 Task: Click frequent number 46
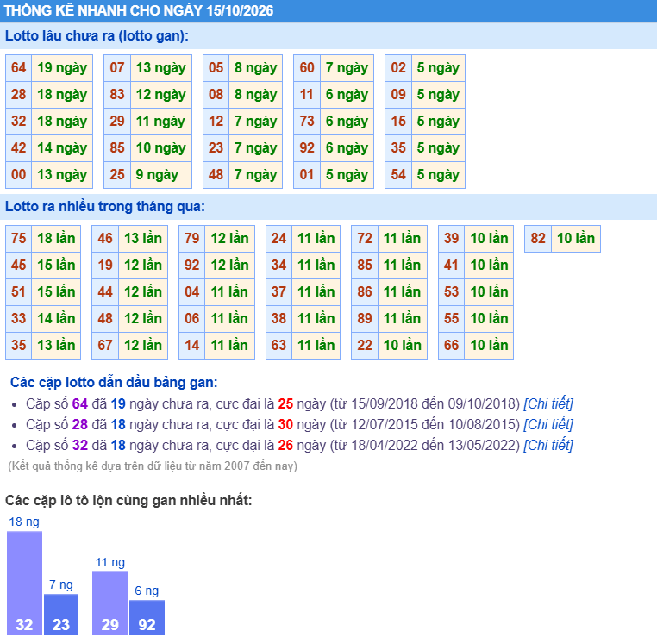click(x=105, y=239)
